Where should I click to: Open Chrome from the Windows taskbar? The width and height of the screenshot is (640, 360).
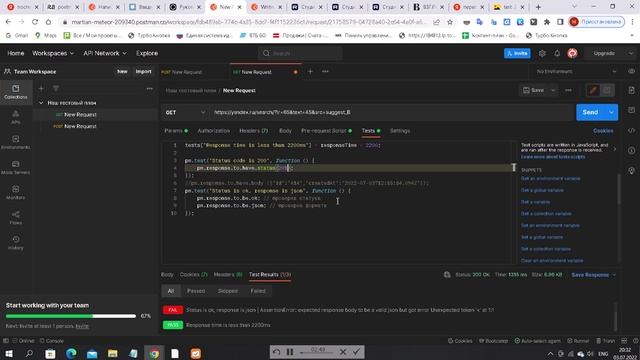(x=154, y=353)
